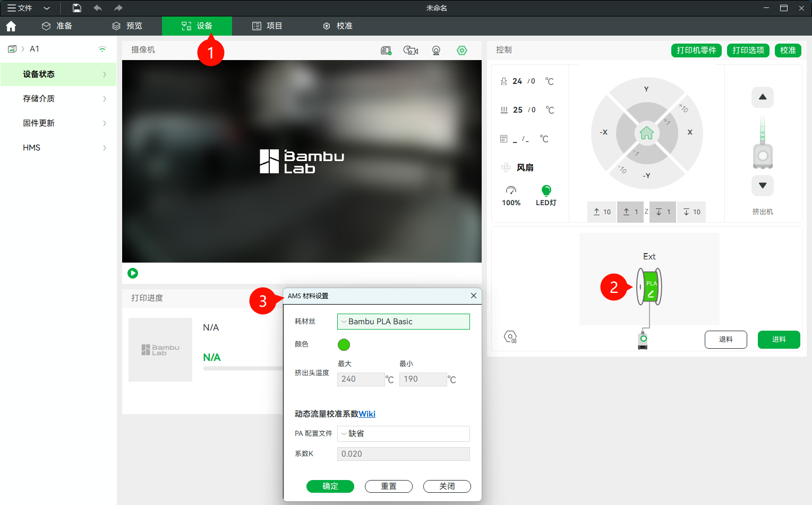The height and width of the screenshot is (505, 812).
Task: Select the 设备 tab
Action: pyautogui.click(x=197, y=26)
